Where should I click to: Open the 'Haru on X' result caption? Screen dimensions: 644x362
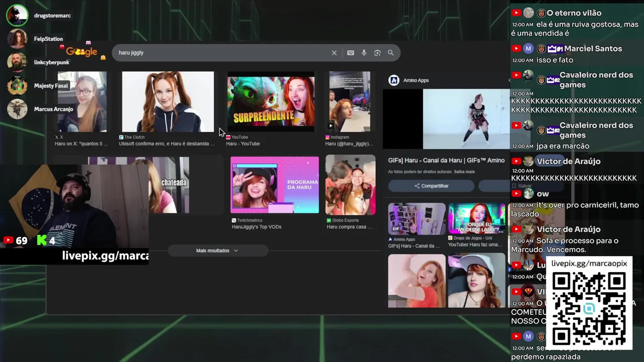tap(82, 144)
